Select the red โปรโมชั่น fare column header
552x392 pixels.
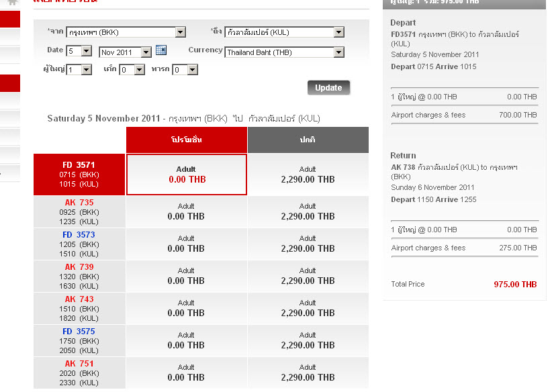pos(187,140)
